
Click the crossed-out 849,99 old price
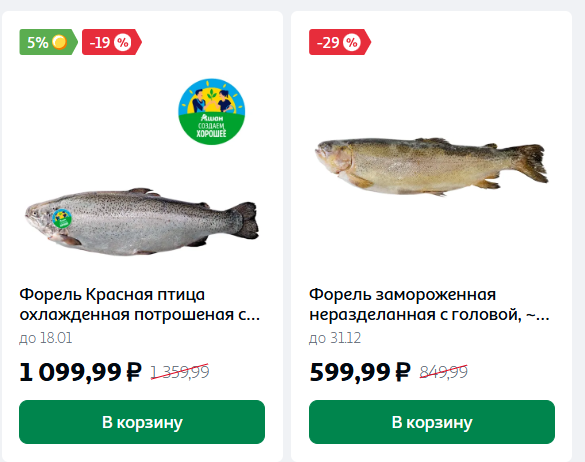(x=443, y=372)
